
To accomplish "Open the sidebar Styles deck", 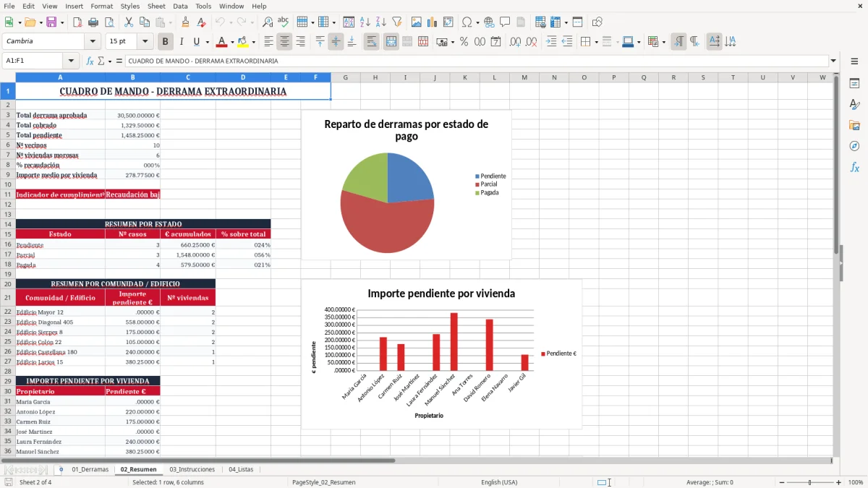I will (854, 104).
